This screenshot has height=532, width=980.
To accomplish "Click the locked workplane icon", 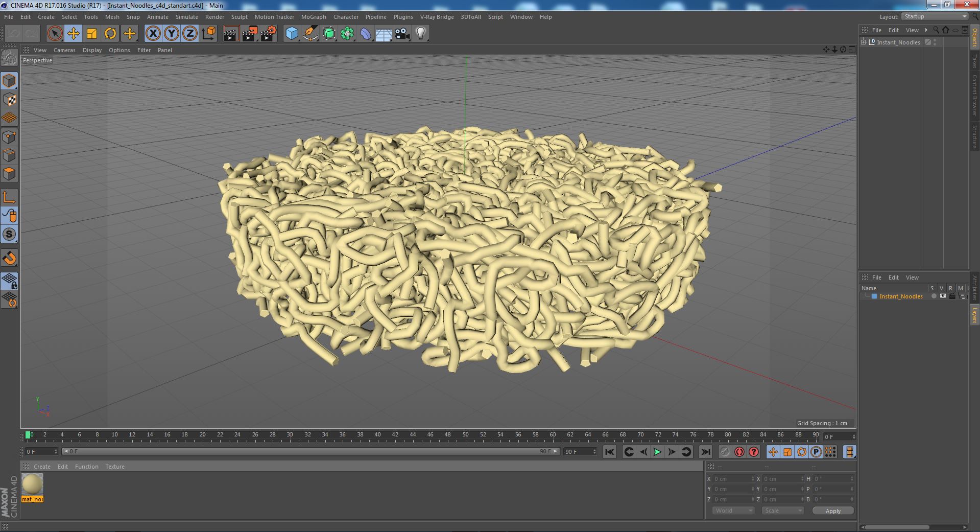I will point(9,281).
